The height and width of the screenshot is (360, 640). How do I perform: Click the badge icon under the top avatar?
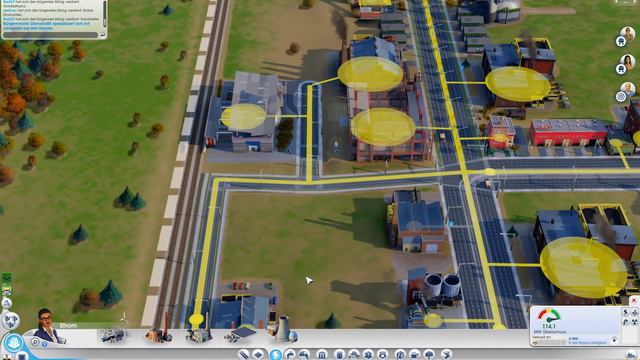(621, 41)
